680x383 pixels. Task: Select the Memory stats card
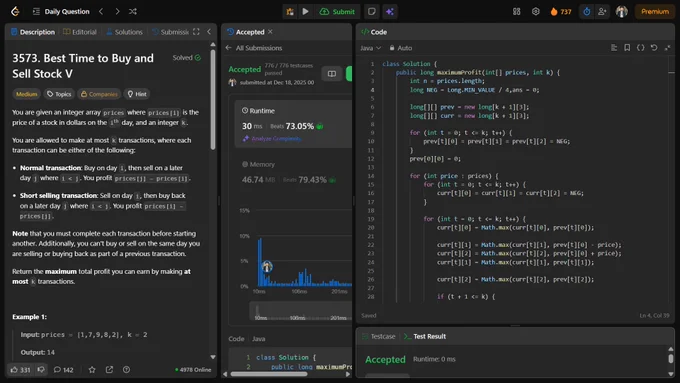(293, 173)
